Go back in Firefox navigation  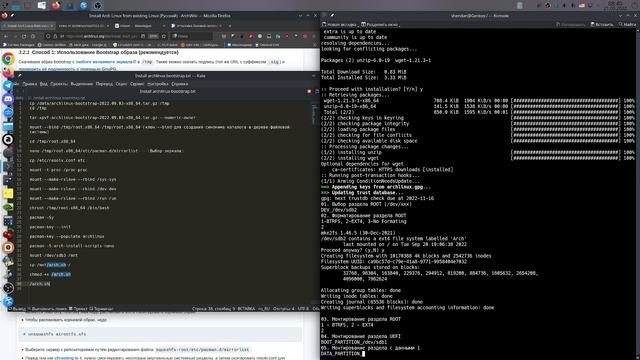pos(6,36)
